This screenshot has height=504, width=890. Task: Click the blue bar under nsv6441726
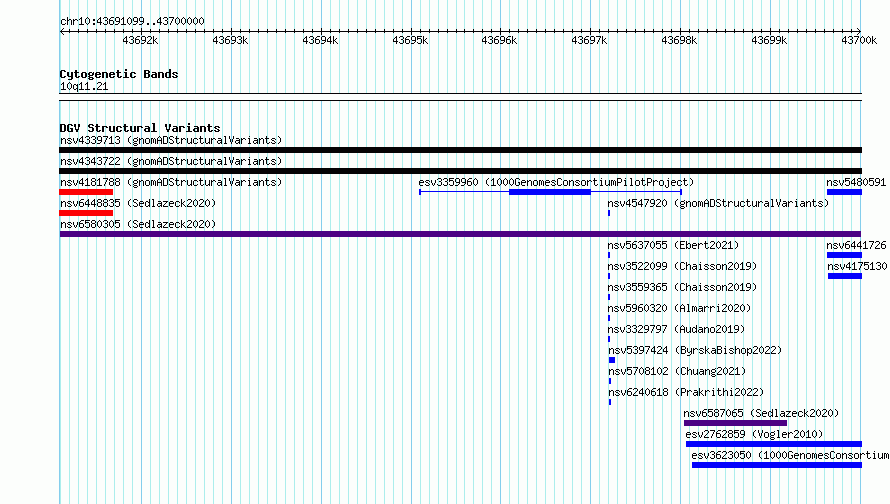tap(845, 255)
